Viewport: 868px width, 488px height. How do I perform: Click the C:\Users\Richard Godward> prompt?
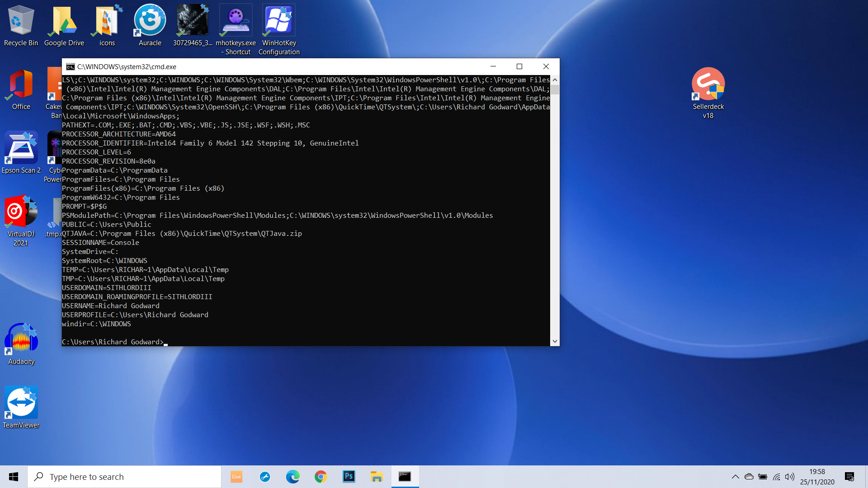[113, 342]
